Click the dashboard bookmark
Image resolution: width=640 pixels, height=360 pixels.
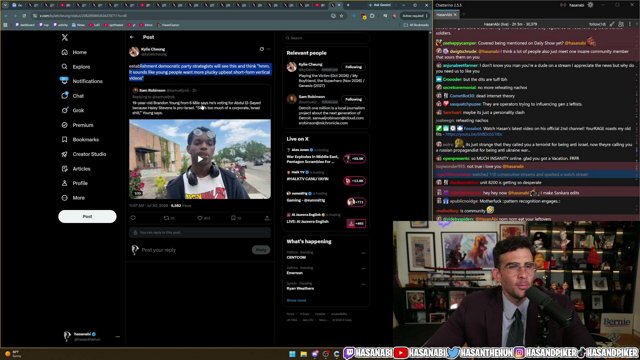click(x=25, y=25)
